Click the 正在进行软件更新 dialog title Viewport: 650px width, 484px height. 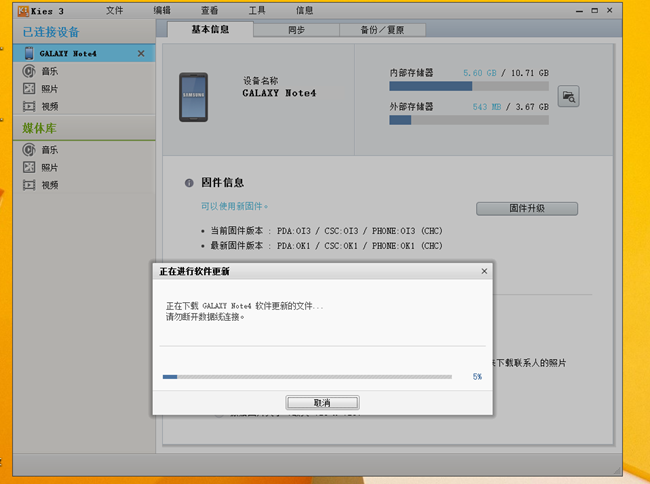coord(194,271)
